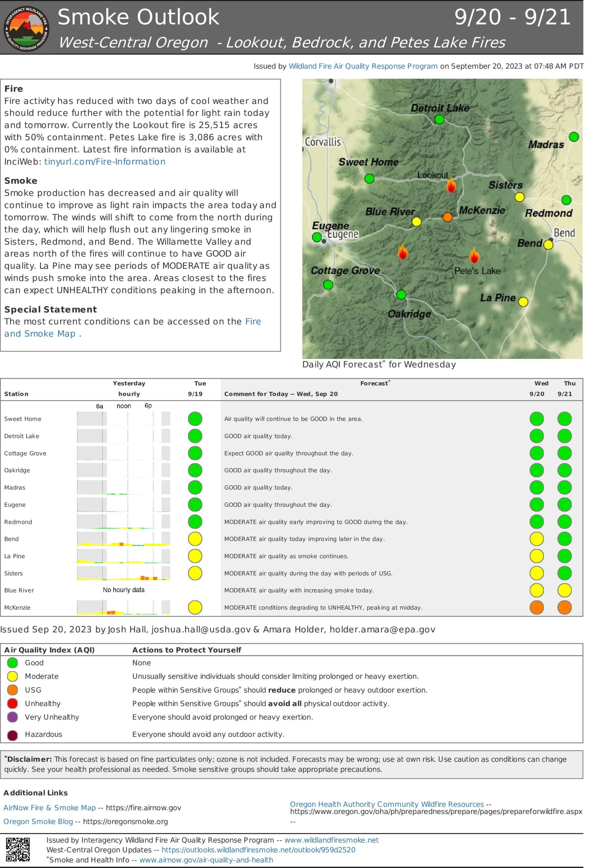Select the McKenzie orange marker on map
Viewport: 594px width, 868px height.
tap(447, 217)
